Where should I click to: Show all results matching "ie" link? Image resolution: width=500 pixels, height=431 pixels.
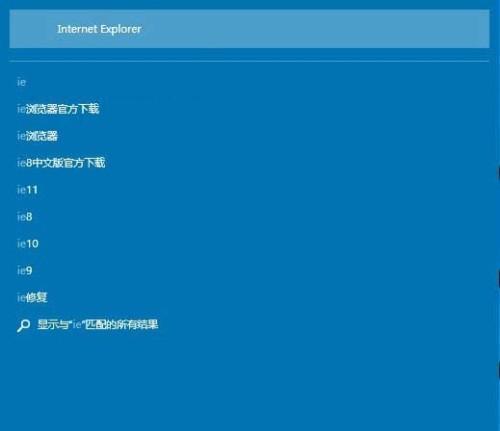pyautogui.click(x=98, y=324)
